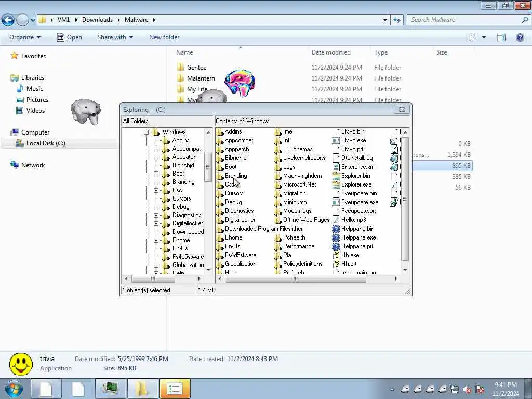
Task: Open the Help question mark icon
Action: pyautogui.click(x=520, y=37)
